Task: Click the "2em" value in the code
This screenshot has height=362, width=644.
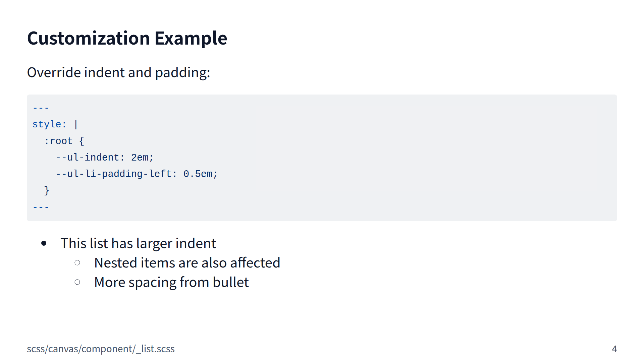Action: tap(140, 158)
